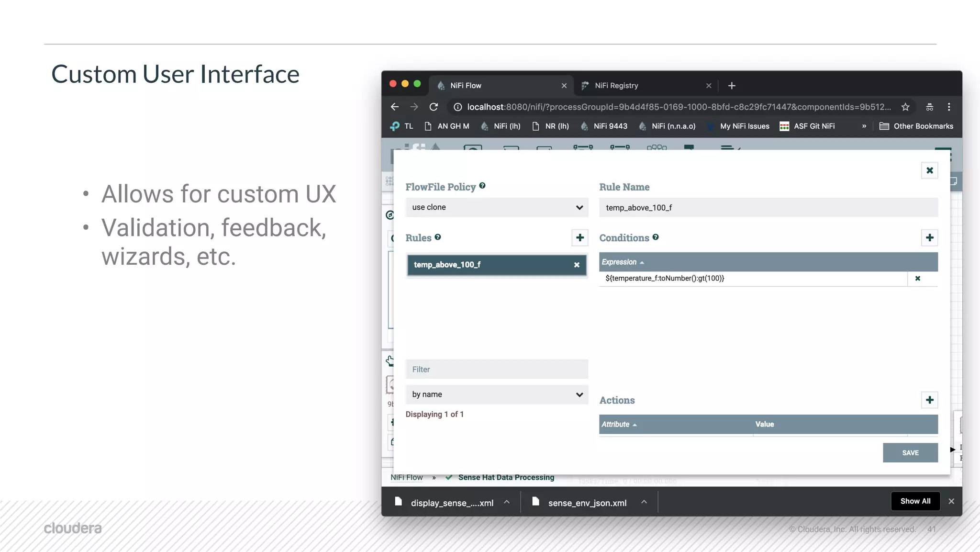Screen dimensions: 980x552
Task: Click the temperature_f toNumber gt(100) expression
Action: pos(665,278)
